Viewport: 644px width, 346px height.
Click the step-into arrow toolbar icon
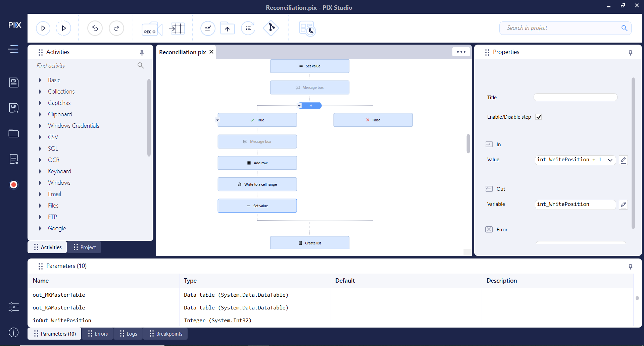point(177,28)
